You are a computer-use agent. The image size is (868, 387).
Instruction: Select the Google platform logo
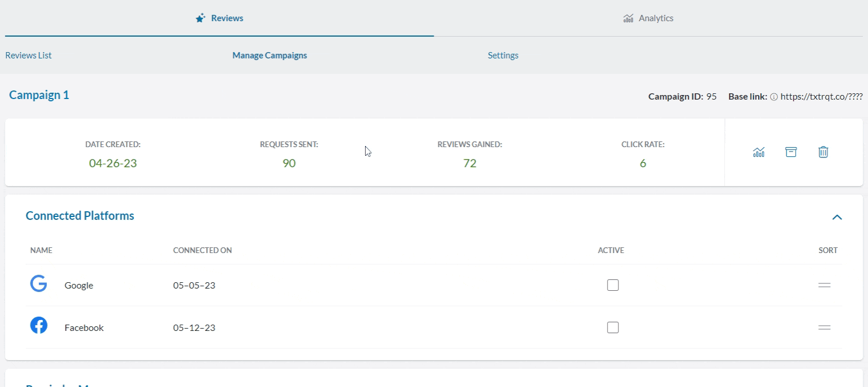point(38,283)
